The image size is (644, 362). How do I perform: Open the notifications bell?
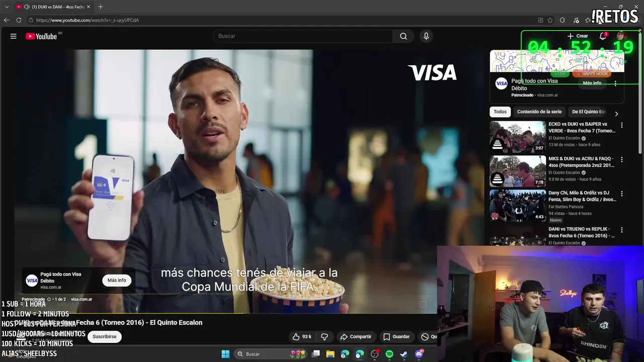click(603, 36)
